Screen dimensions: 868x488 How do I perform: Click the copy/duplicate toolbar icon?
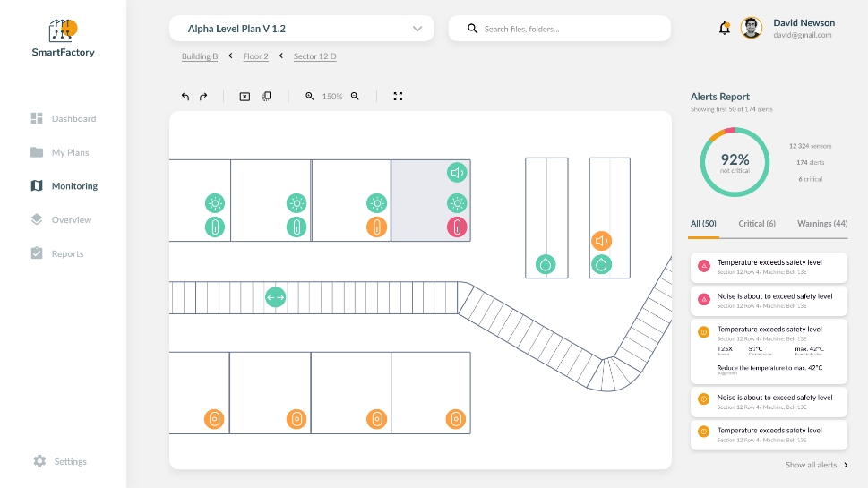267,97
